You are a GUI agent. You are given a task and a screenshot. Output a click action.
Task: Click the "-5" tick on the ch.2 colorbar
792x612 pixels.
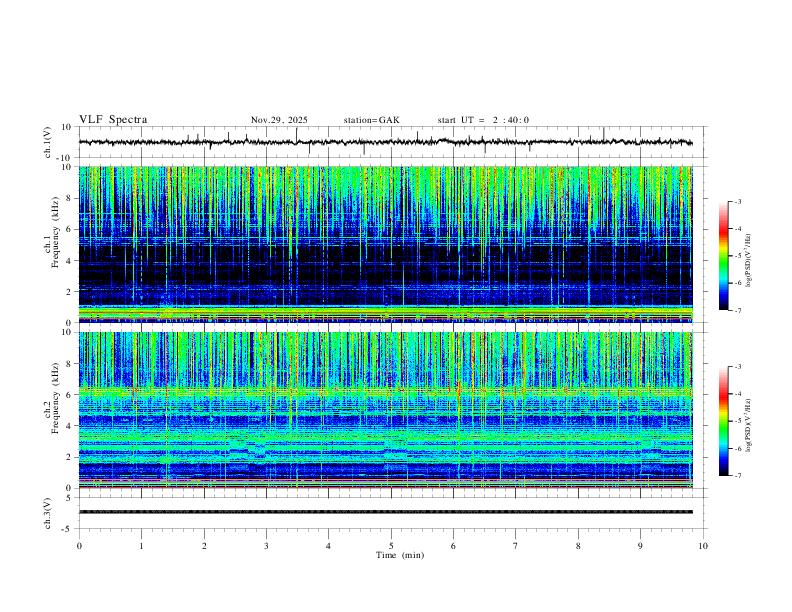[738, 421]
